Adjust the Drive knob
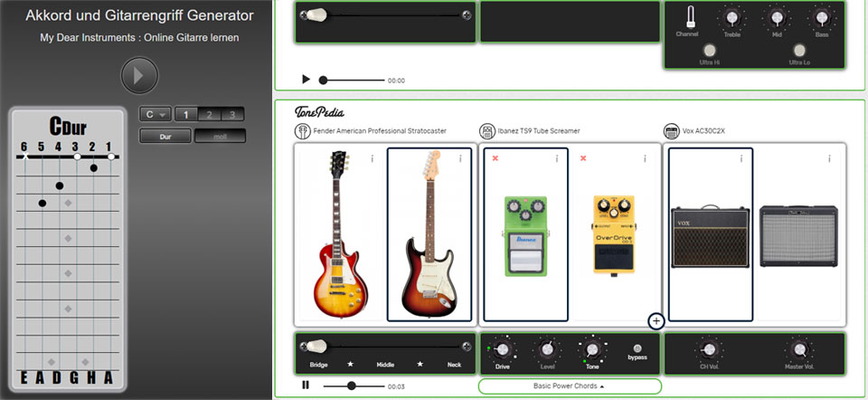Image resolution: width=868 pixels, height=400 pixels. coord(503,349)
